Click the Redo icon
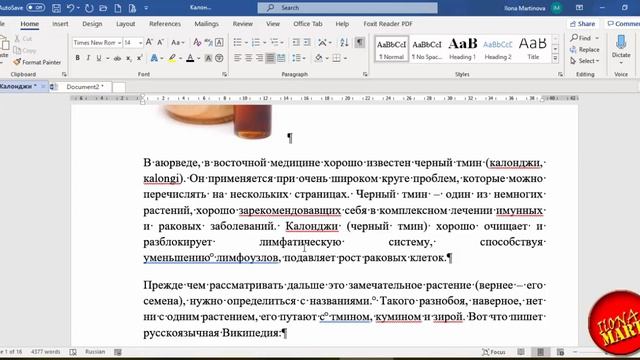The width and height of the screenshot is (640, 360). coord(89,8)
